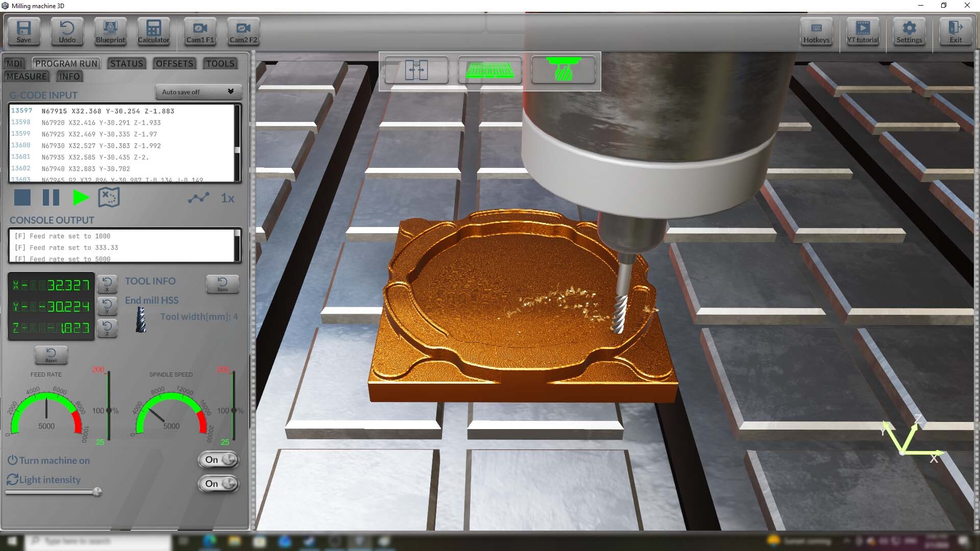Open the Tools button in TOOL INFO
This screenshot has height=551, width=980.
point(223,284)
